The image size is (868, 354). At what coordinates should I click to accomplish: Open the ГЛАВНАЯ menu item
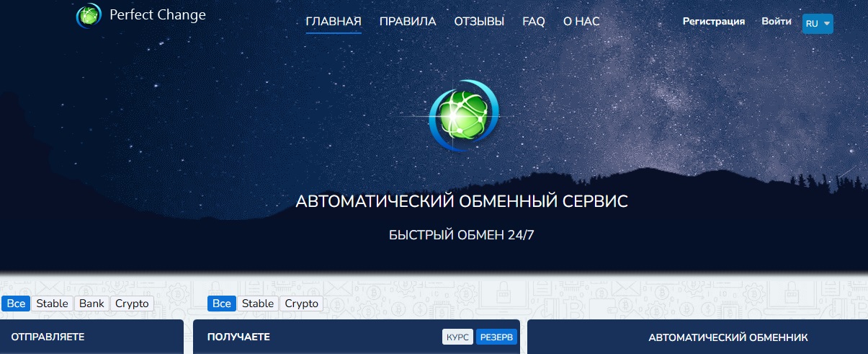(x=334, y=22)
